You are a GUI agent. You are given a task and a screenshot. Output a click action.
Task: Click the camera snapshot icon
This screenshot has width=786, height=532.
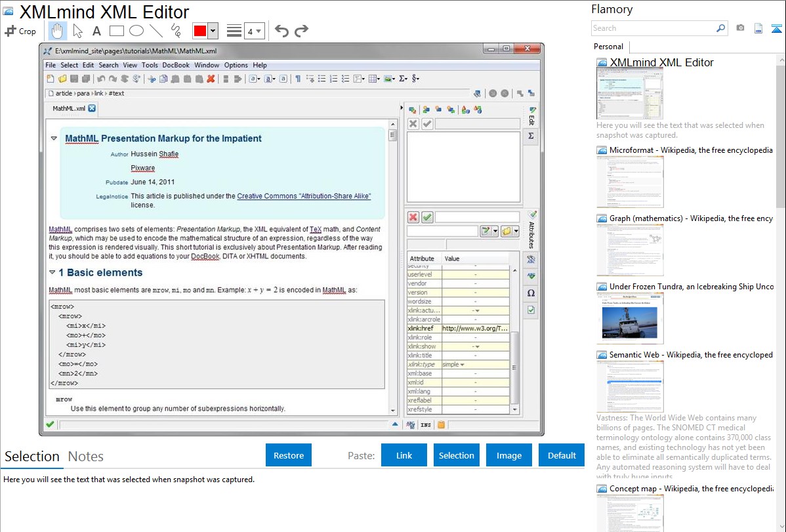click(x=740, y=28)
